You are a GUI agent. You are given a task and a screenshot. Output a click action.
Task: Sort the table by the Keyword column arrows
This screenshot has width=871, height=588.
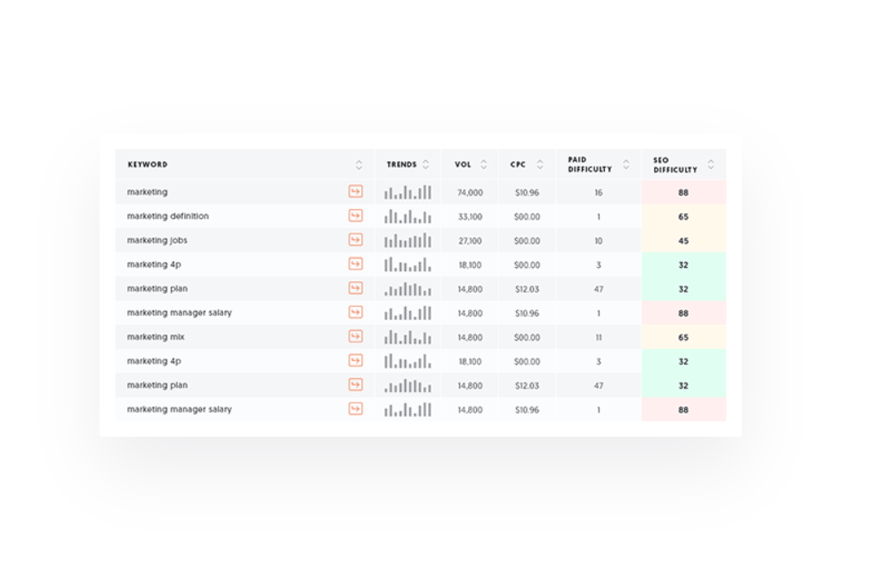[359, 165]
